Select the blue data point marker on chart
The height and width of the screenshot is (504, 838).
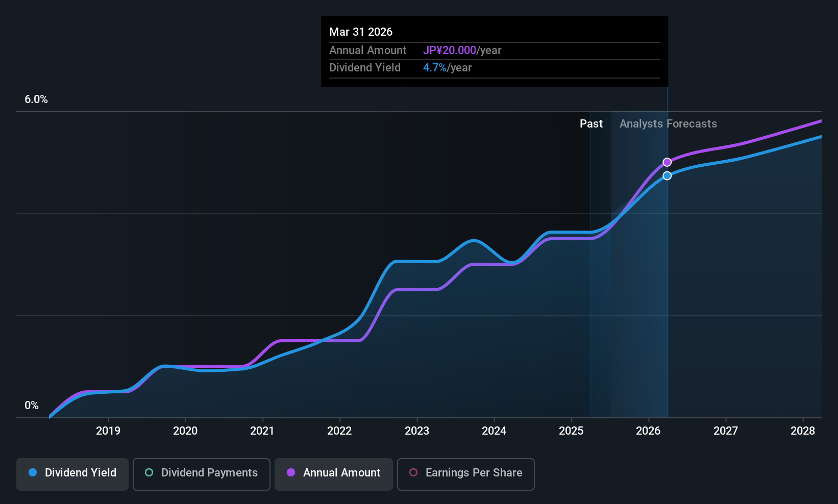(667, 176)
